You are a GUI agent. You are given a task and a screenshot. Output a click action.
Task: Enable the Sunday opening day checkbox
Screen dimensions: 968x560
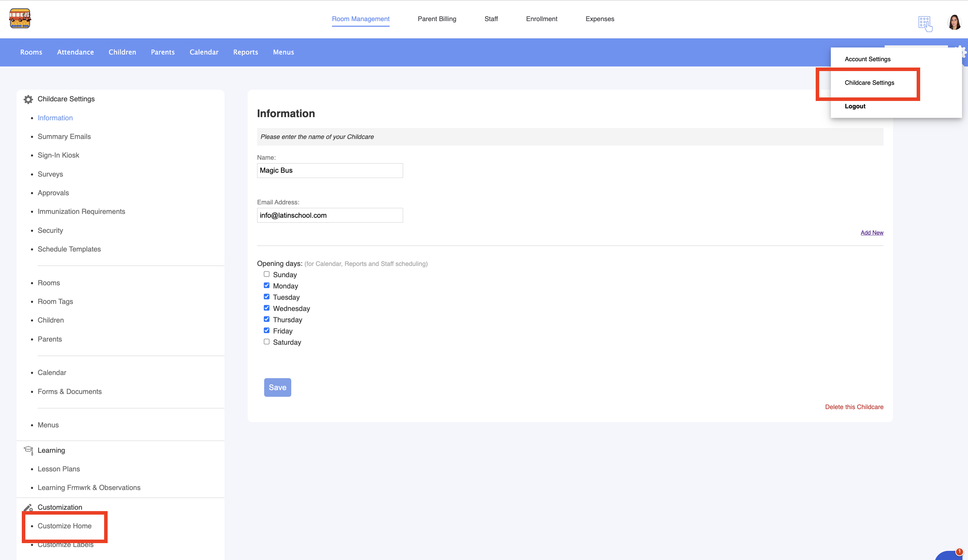pyautogui.click(x=267, y=274)
